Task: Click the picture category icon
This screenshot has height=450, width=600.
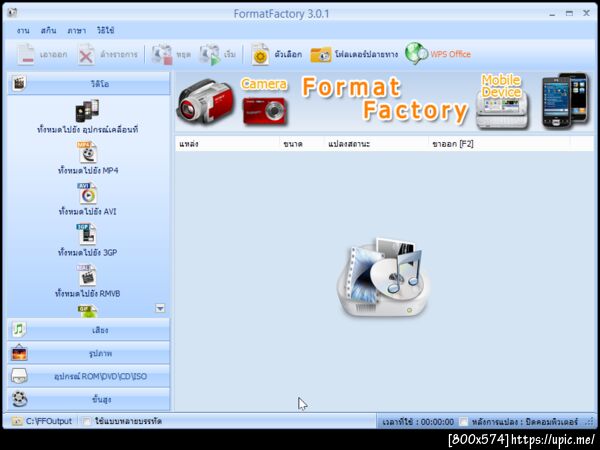Action: 19,353
